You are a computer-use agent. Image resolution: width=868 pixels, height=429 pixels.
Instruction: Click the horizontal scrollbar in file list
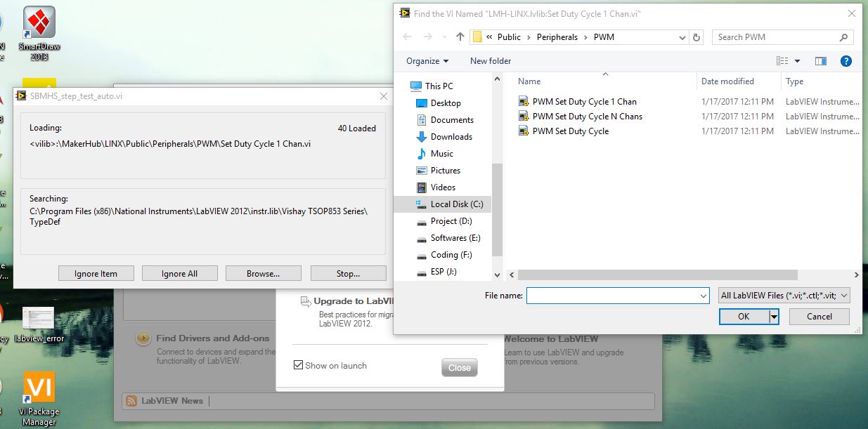pyautogui.click(x=657, y=275)
